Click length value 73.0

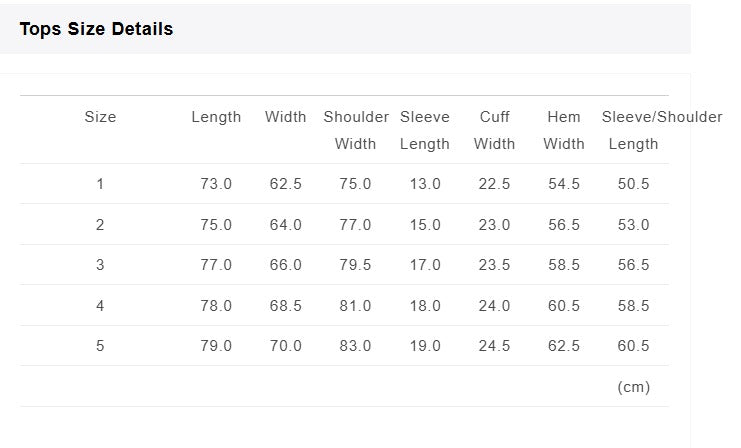(x=216, y=184)
